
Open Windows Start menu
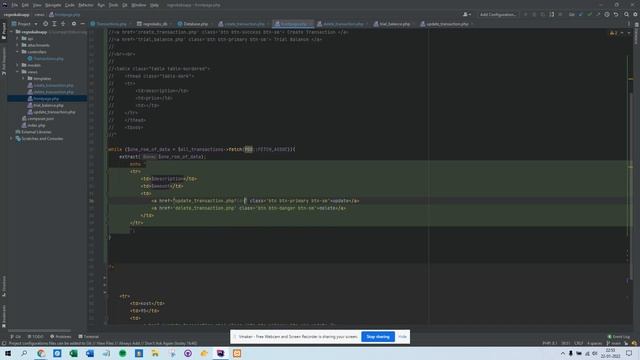coord(8,353)
